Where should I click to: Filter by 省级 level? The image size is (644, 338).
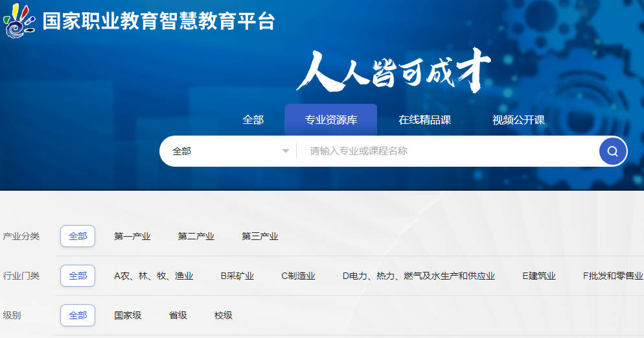[x=178, y=315]
